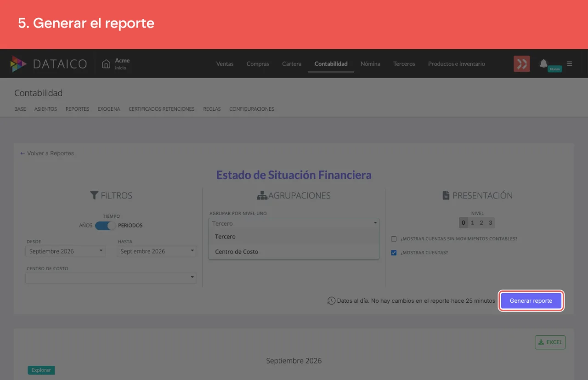The width and height of the screenshot is (588, 380).
Task: Open the Terceros menu
Action: (404, 64)
